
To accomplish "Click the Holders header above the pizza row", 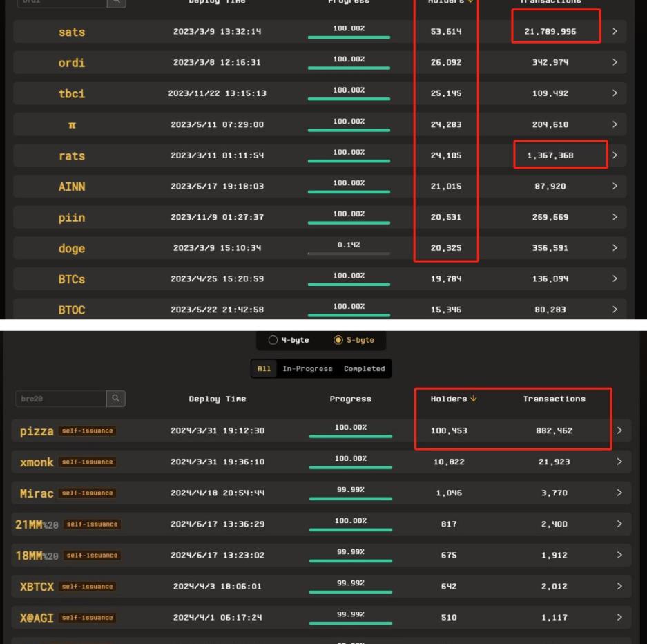I will click(x=449, y=399).
